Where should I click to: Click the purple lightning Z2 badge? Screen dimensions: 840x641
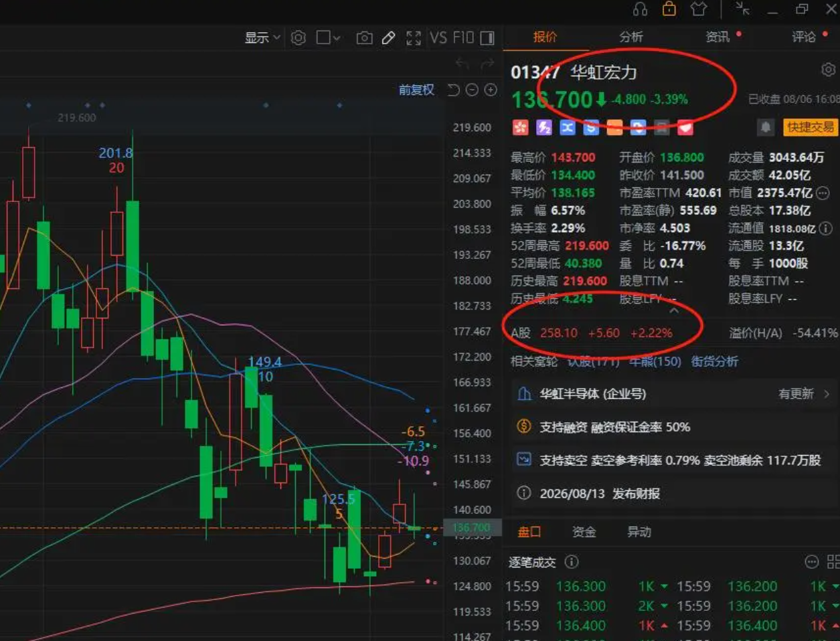(x=544, y=128)
